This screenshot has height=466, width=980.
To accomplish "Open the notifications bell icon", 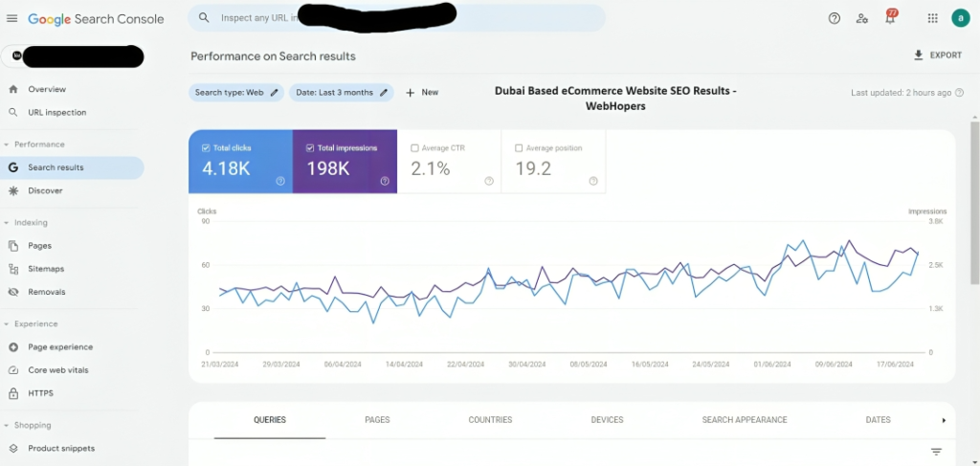I will [889, 18].
